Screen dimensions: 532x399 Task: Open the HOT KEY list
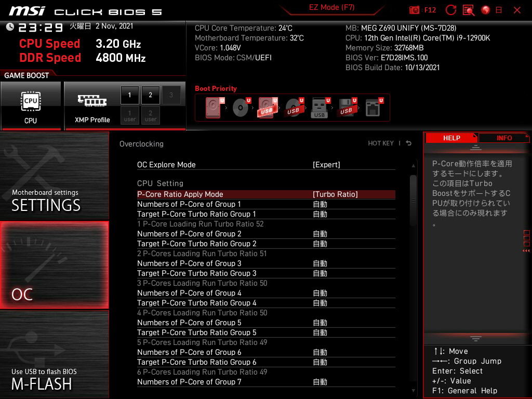[x=381, y=143]
